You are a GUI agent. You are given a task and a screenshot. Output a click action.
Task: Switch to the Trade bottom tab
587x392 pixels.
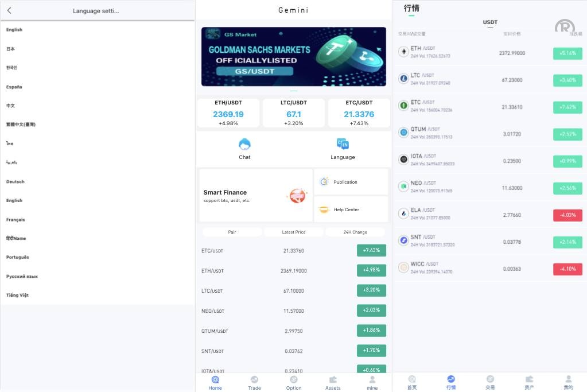(x=254, y=382)
